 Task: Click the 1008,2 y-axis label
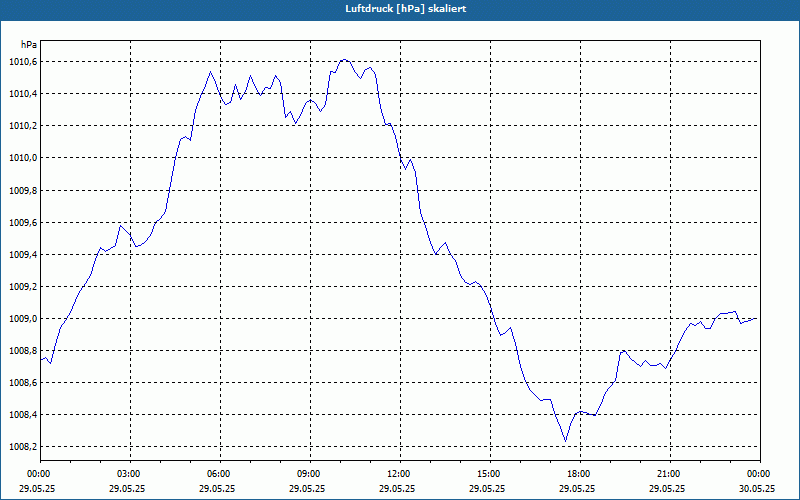pos(23,447)
